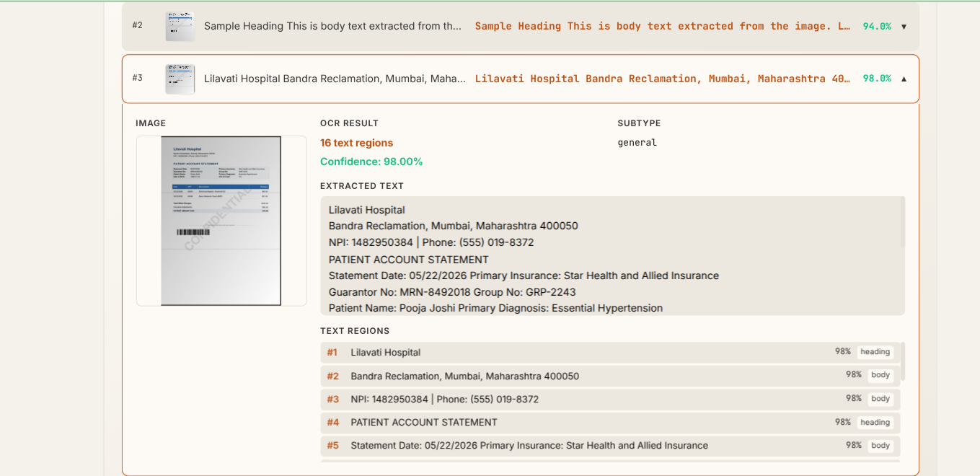Image resolution: width=980 pixels, height=476 pixels.
Task: Click 'Guarantor No: MRN-8492018' line in extracted text
Action: tap(452, 292)
